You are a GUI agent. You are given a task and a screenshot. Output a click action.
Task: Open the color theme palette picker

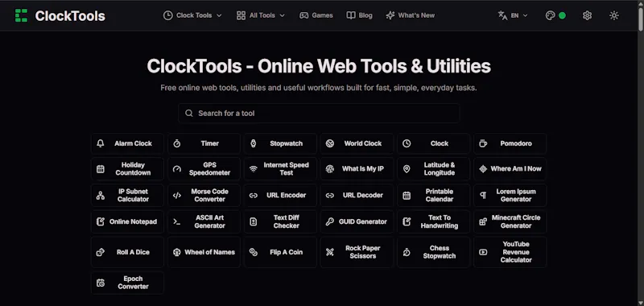point(555,15)
